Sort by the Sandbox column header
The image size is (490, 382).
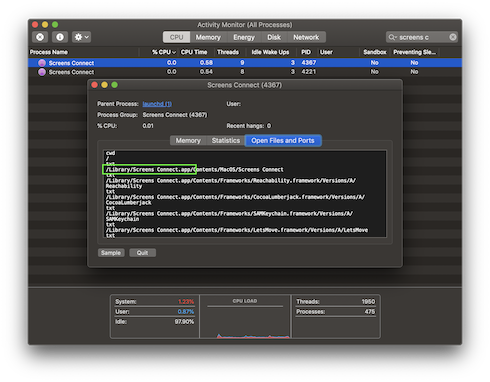tap(375, 52)
